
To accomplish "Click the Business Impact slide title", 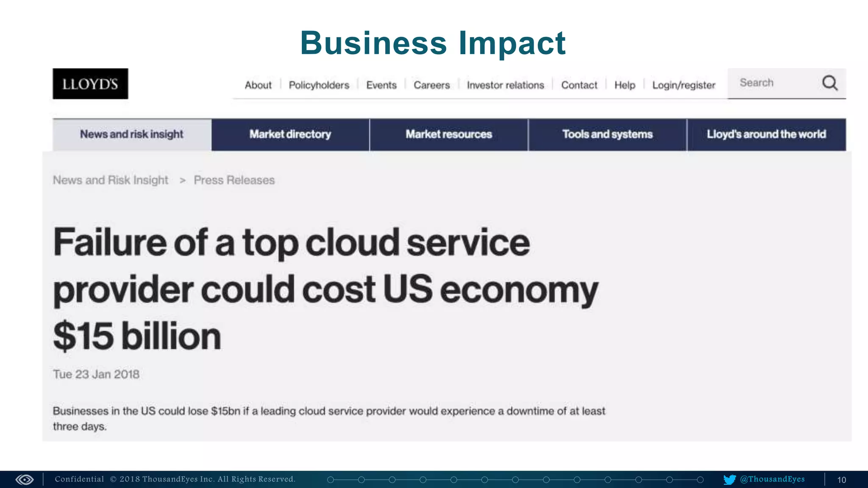I will click(433, 43).
